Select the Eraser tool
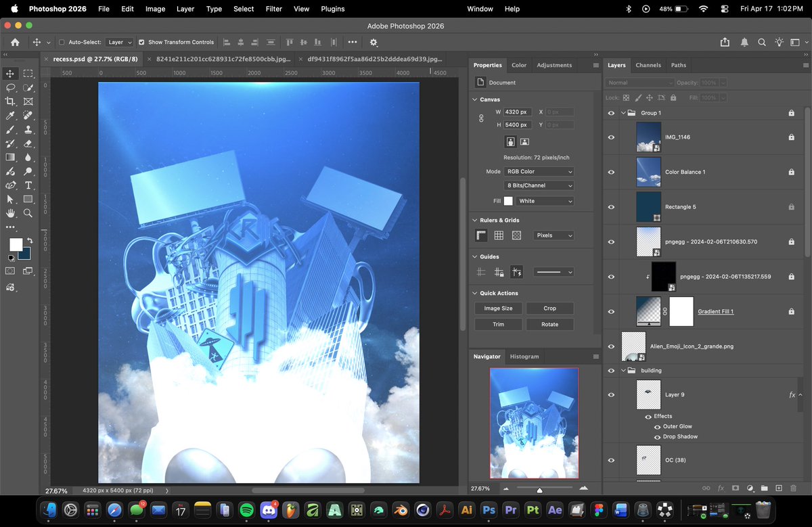This screenshot has height=527, width=812. point(28,143)
